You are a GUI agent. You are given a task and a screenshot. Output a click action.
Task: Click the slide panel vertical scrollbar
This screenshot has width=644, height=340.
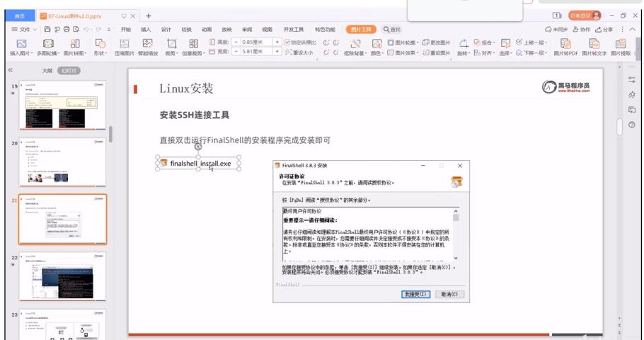[111, 134]
